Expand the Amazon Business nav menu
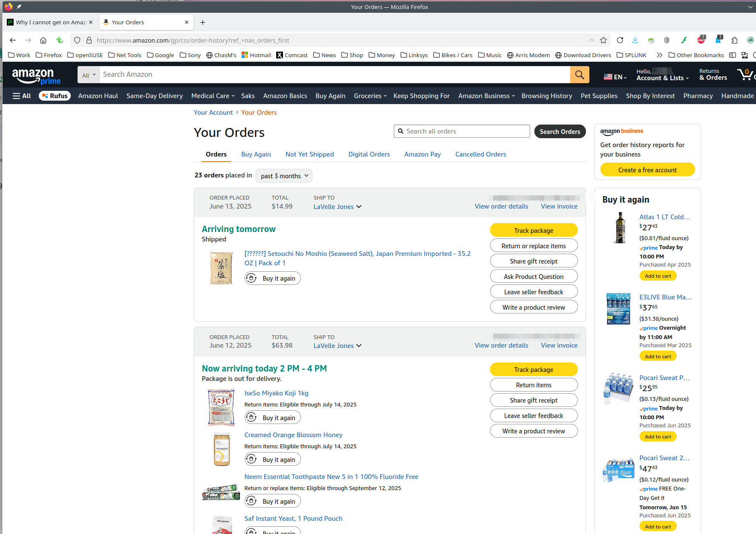 [x=486, y=96]
